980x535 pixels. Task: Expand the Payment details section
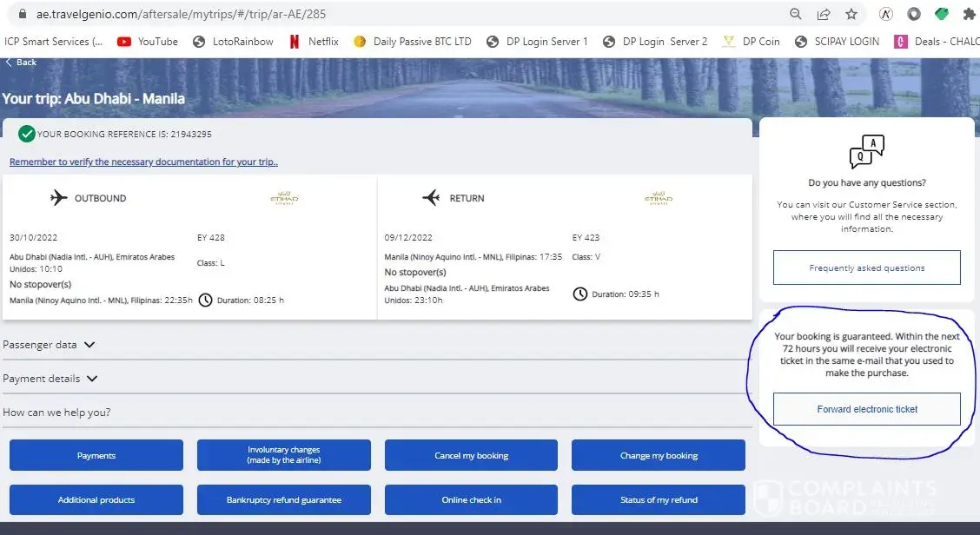[50, 379]
